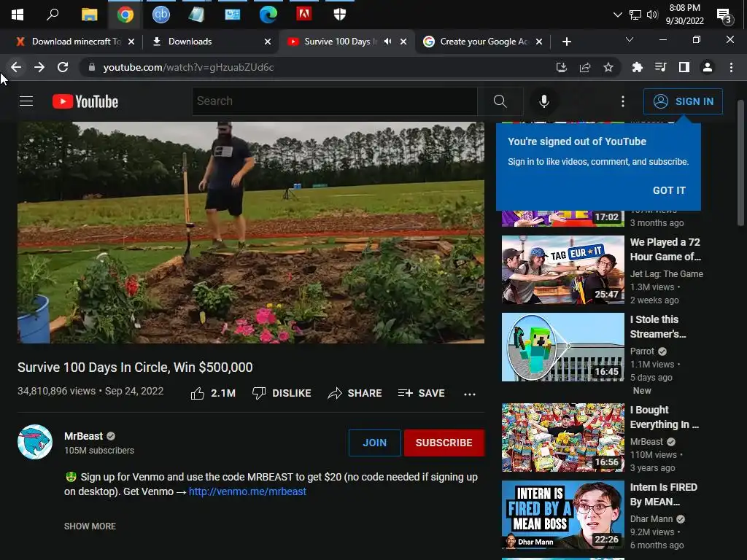Open Chrome extensions puzzle menu
The height and width of the screenshot is (560, 747).
click(x=637, y=68)
